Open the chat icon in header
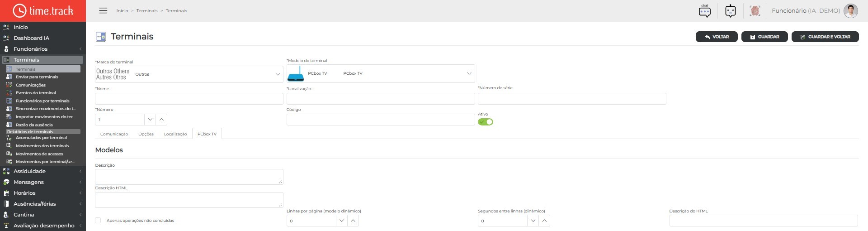868x231 pixels. [x=705, y=11]
